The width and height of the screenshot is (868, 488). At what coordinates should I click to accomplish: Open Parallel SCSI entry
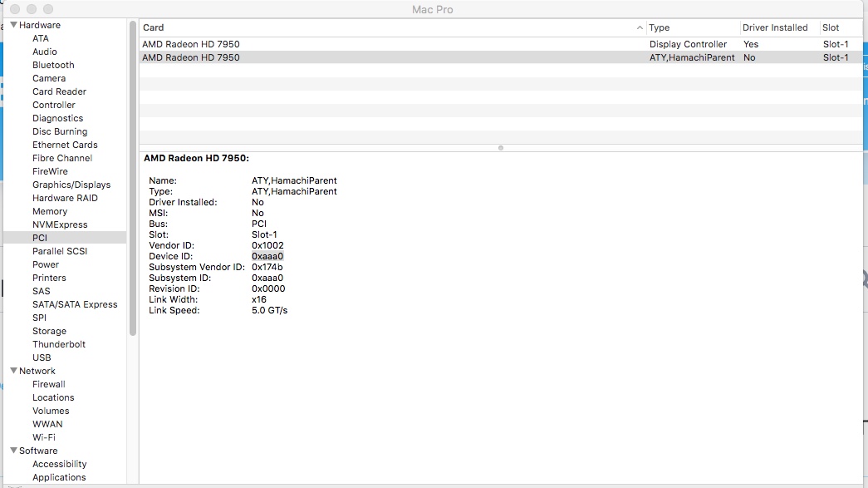tap(60, 251)
